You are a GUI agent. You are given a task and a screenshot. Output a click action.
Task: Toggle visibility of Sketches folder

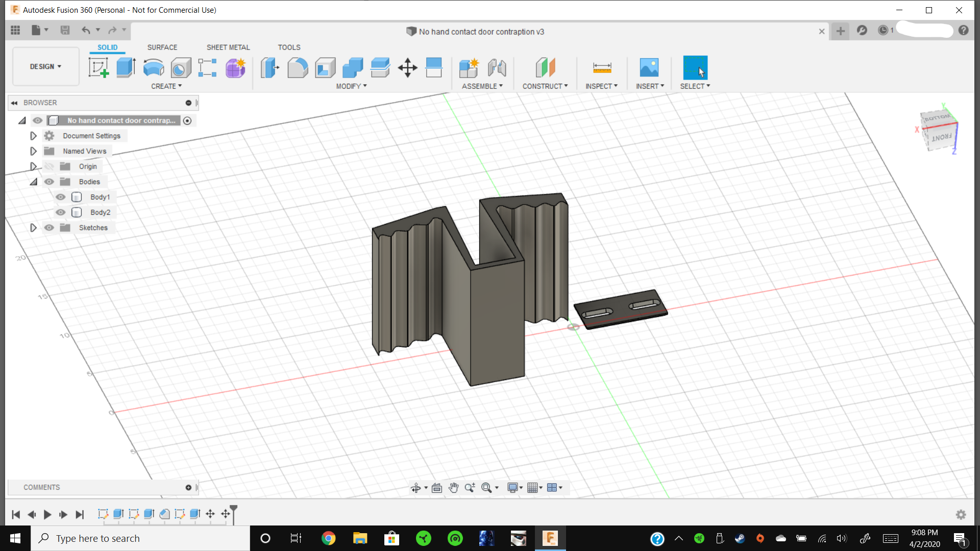point(49,228)
